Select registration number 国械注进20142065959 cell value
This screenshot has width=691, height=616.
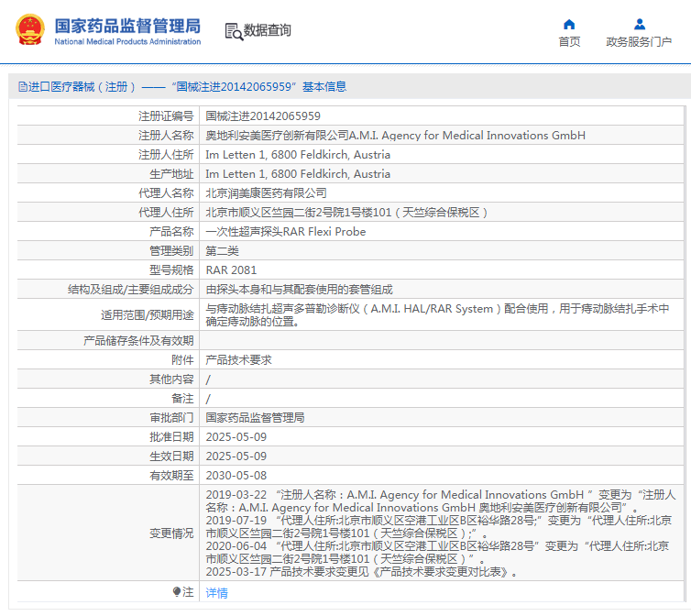[263, 116]
